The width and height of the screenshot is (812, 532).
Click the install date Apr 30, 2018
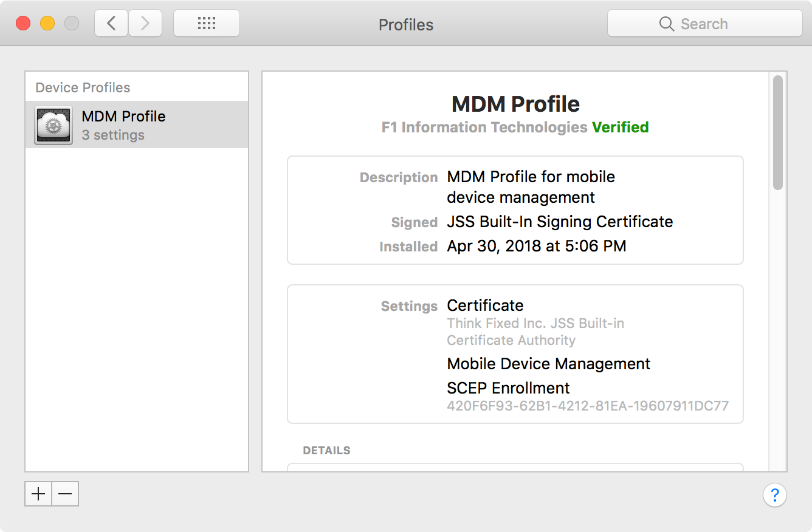pos(537,246)
